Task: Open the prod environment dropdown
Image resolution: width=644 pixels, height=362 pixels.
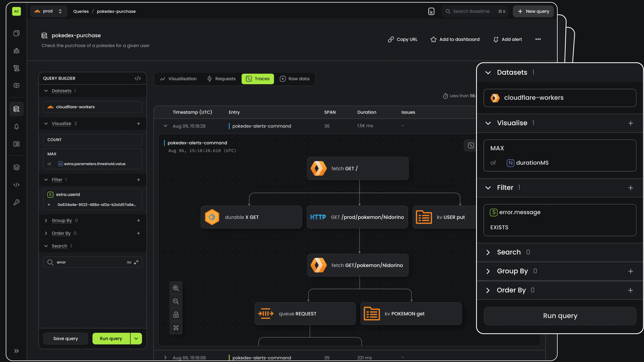Action: (49, 11)
